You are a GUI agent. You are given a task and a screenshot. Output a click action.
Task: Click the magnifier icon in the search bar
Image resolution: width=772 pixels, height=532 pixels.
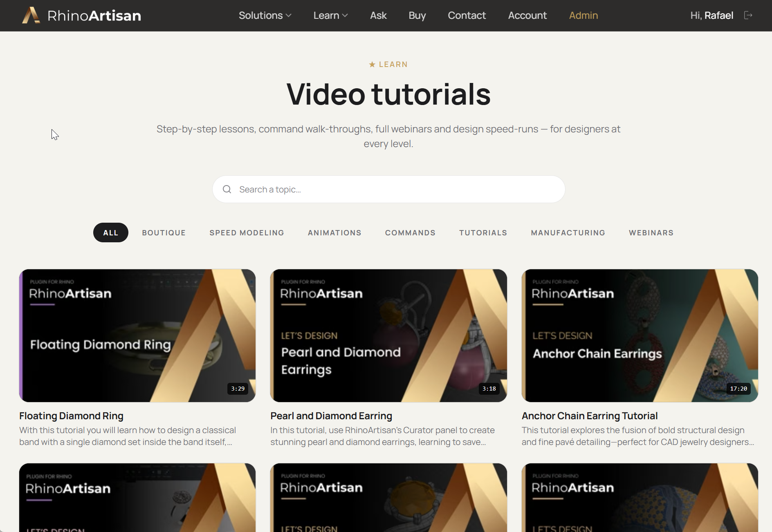point(227,189)
